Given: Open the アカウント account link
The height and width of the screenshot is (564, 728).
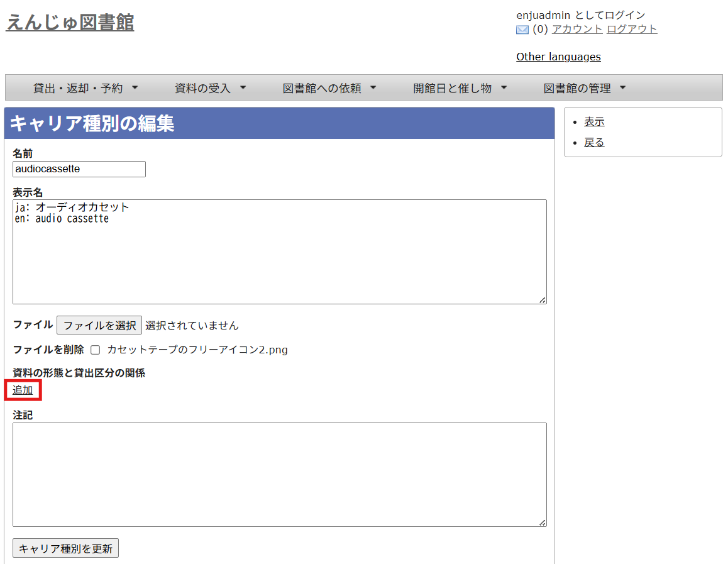Looking at the screenshot, I should click(x=576, y=30).
